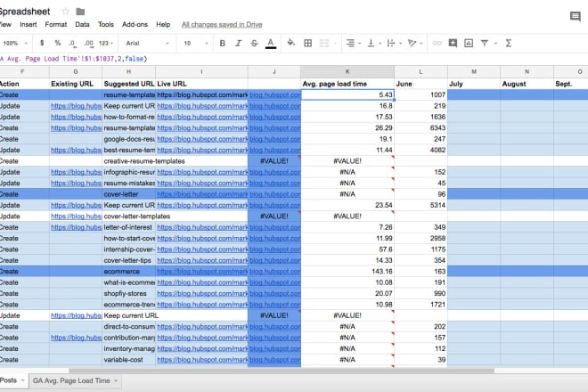Open the Insert menu

click(x=29, y=24)
